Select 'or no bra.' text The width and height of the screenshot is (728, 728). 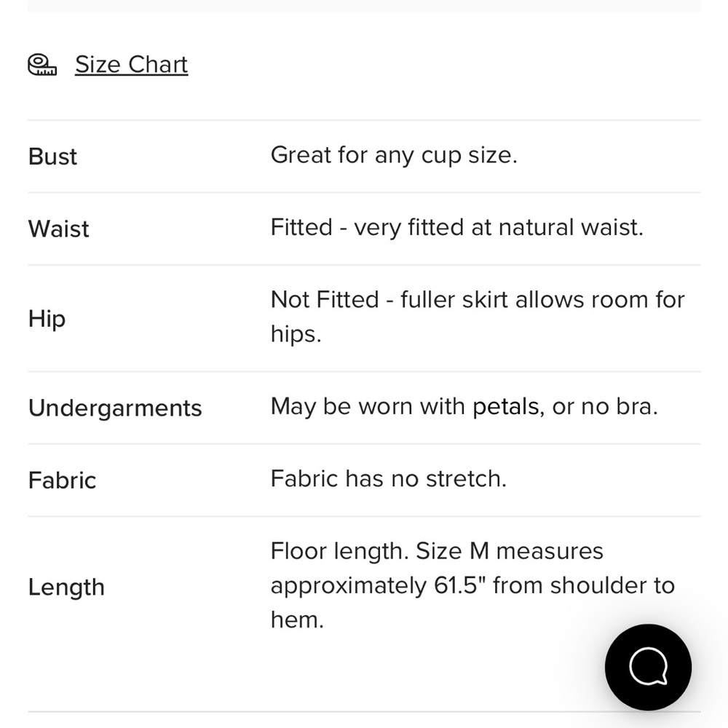point(605,407)
